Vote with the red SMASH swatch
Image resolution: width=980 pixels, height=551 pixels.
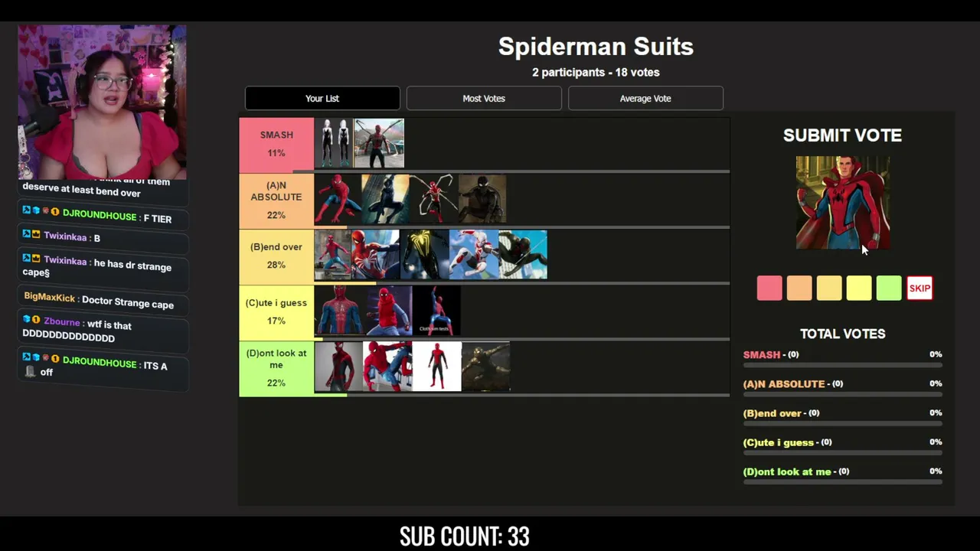(769, 289)
